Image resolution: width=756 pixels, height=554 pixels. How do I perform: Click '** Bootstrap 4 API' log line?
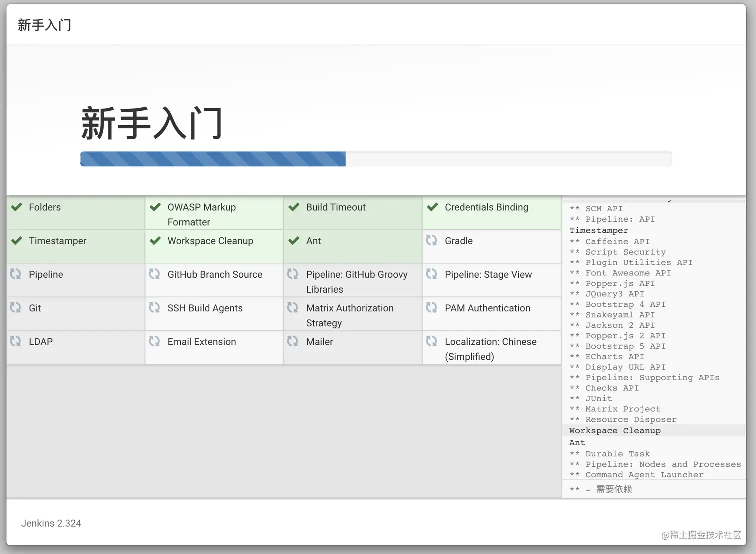[618, 304]
